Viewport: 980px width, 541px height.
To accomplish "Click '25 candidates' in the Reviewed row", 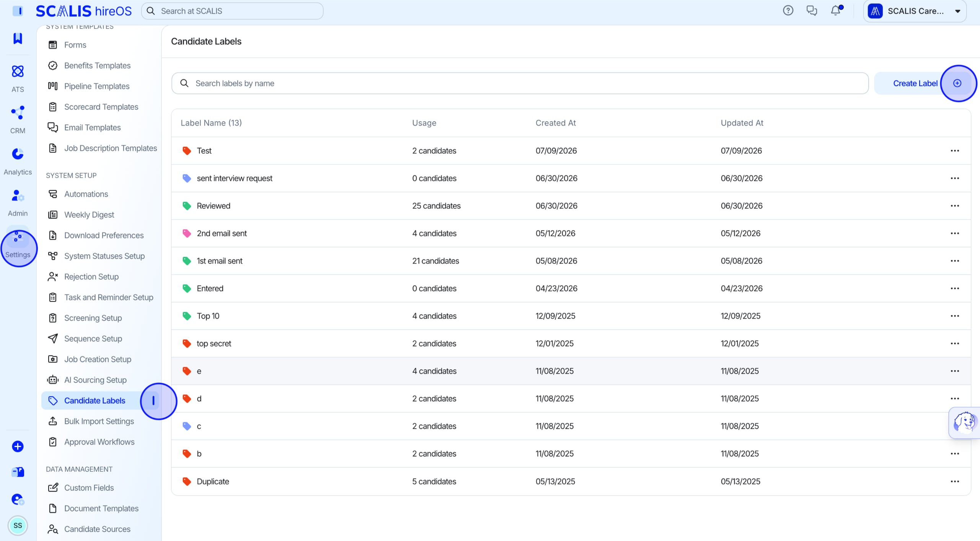I will point(436,206).
